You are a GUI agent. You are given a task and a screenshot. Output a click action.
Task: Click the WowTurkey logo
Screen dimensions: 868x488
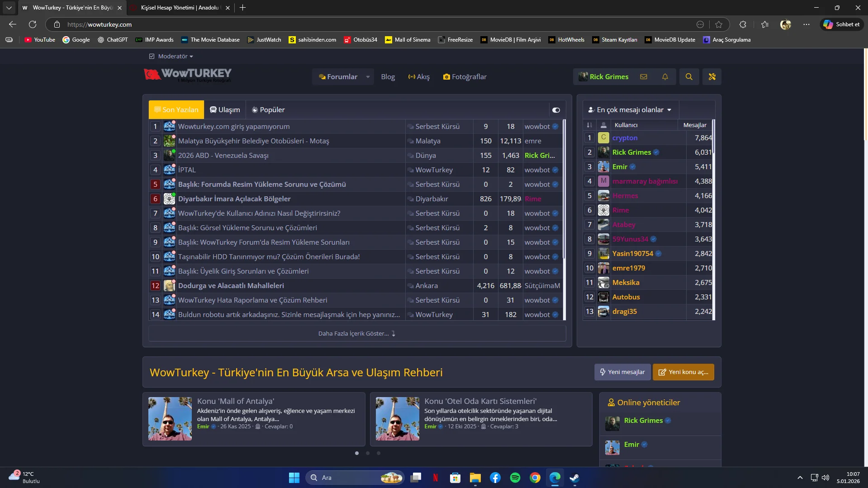[x=188, y=75]
